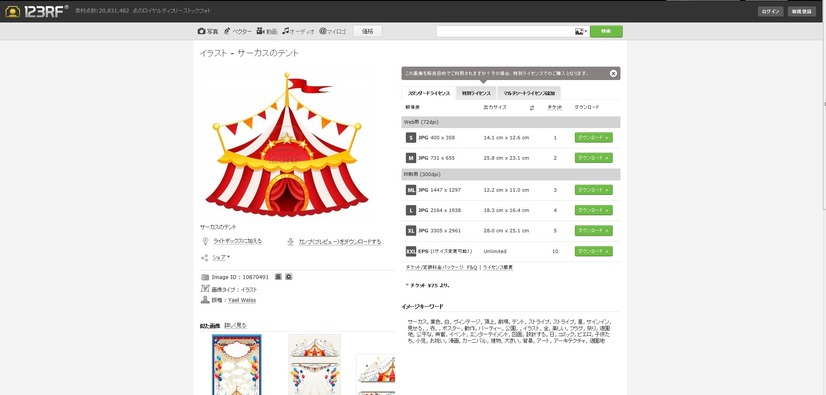This screenshot has height=395, width=826.
Task: Click the XL size badge icon
Action: click(411, 230)
